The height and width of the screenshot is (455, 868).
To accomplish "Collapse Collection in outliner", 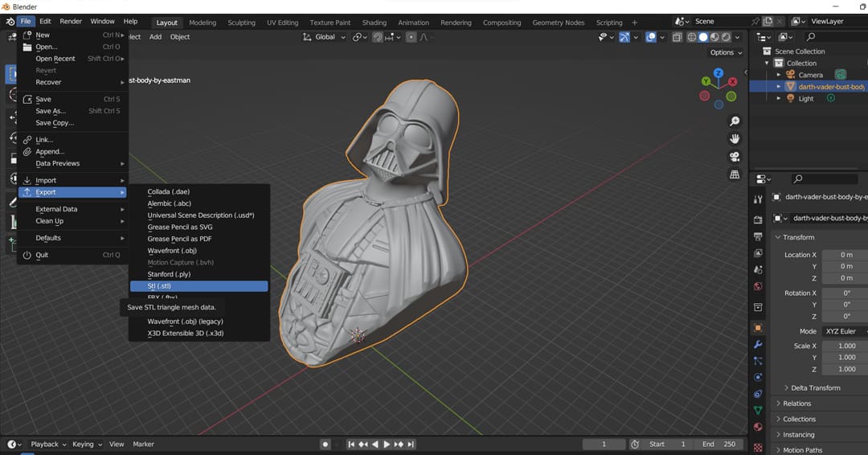I will (768, 63).
